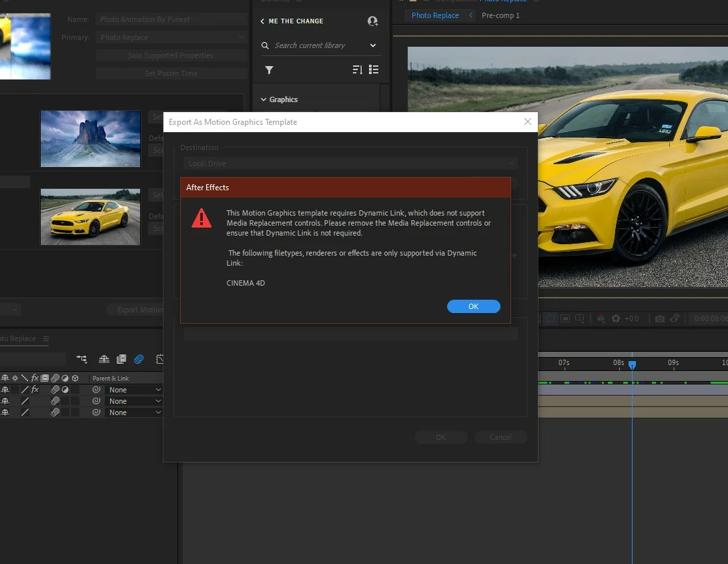The width and height of the screenshot is (728, 564).
Task: Click greyed OK in export template dialog
Action: pyautogui.click(x=440, y=437)
